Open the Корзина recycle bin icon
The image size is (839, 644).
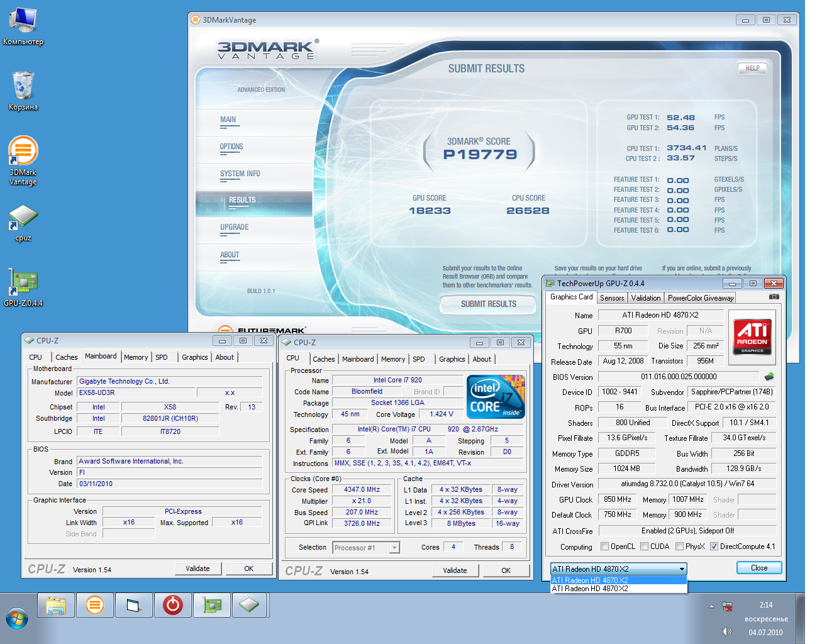tap(23, 91)
